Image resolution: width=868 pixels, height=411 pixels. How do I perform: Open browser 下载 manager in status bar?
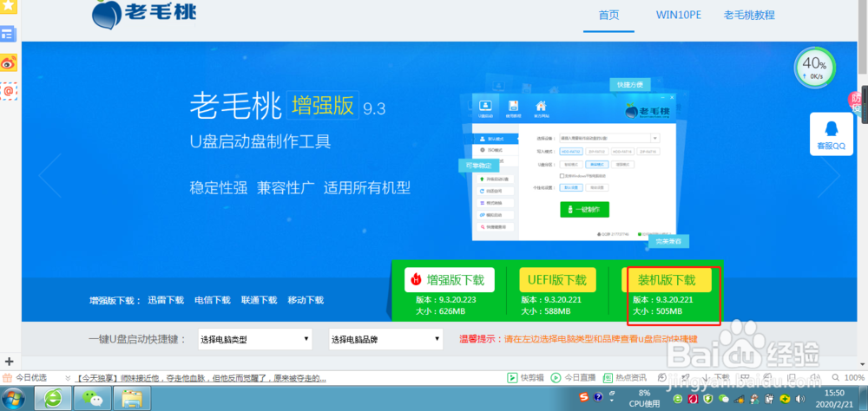point(715,378)
